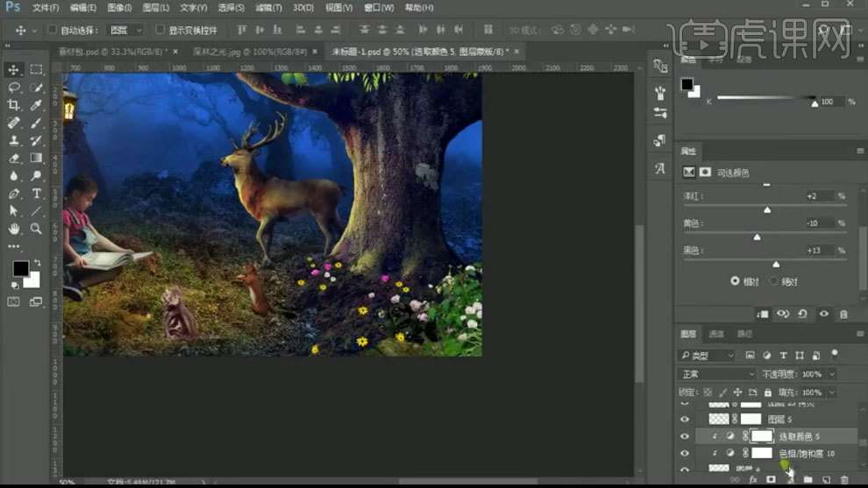Delete the selected layer
This screenshot has height=488, width=868.
tap(844, 480)
